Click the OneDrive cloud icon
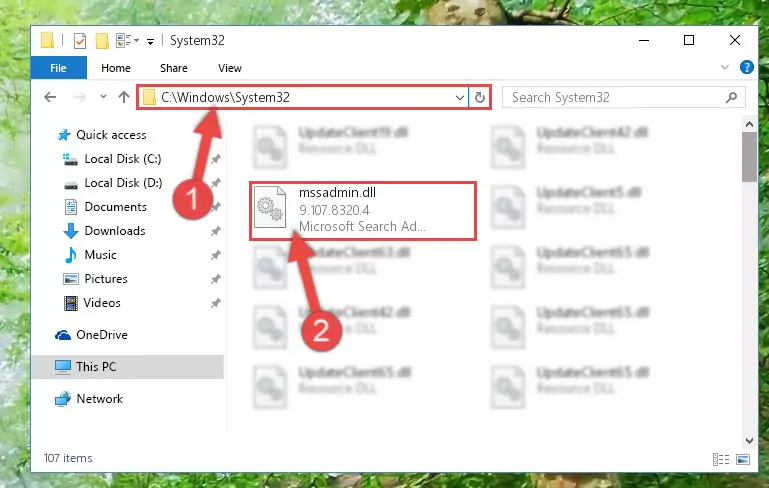Image resolution: width=769 pixels, height=488 pixels. (x=63, y=335)
